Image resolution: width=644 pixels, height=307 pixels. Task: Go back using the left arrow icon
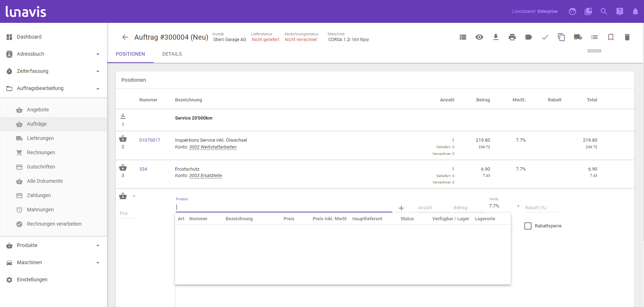pos(125,37)
